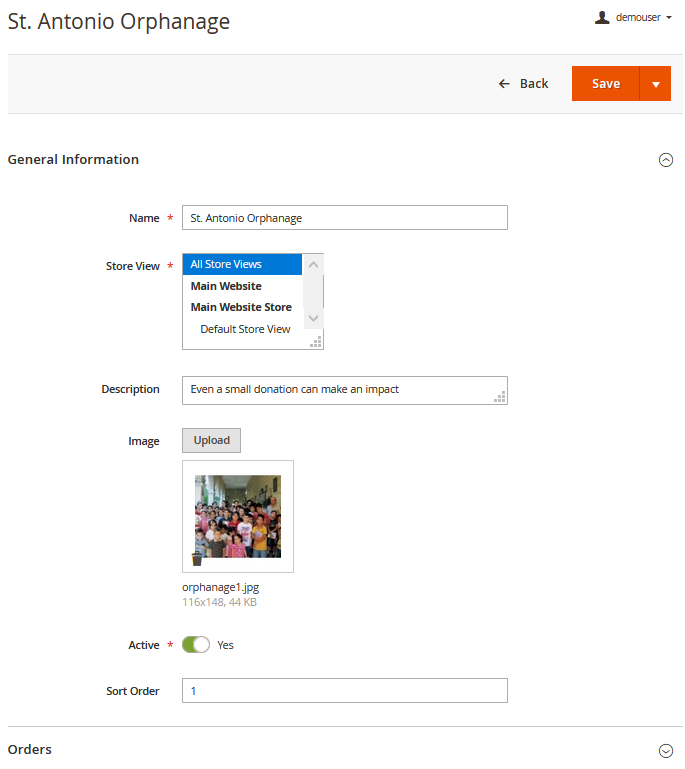Click the Store View list resize handle
The height and width of the screenshot is (769, 685).
316,342
